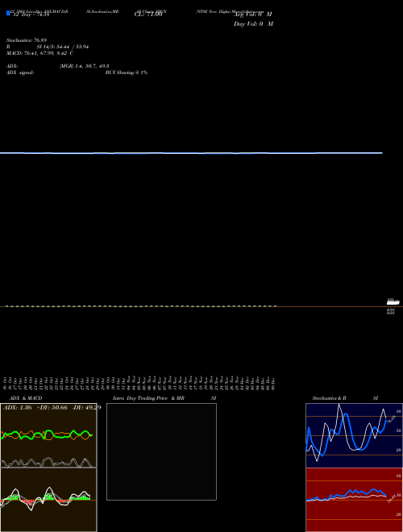Click the 09 Dec date on the time axis

pyautogui.click(x=273, y=383)
